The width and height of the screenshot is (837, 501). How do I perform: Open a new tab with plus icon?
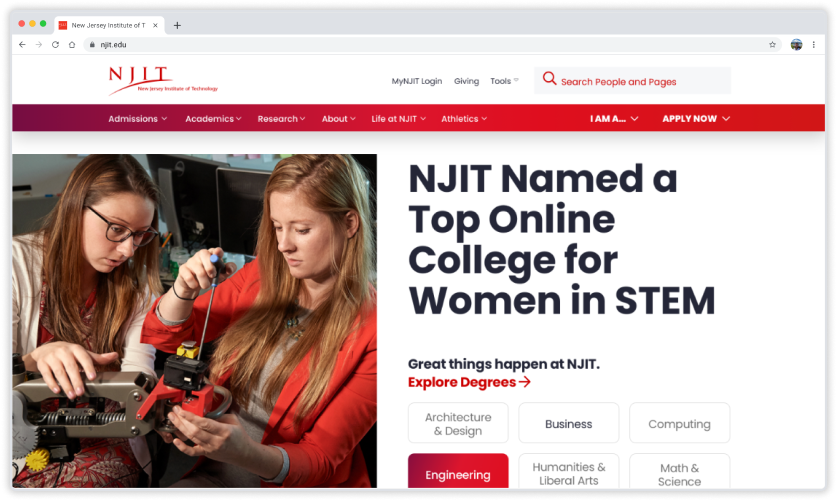point(177,25)
